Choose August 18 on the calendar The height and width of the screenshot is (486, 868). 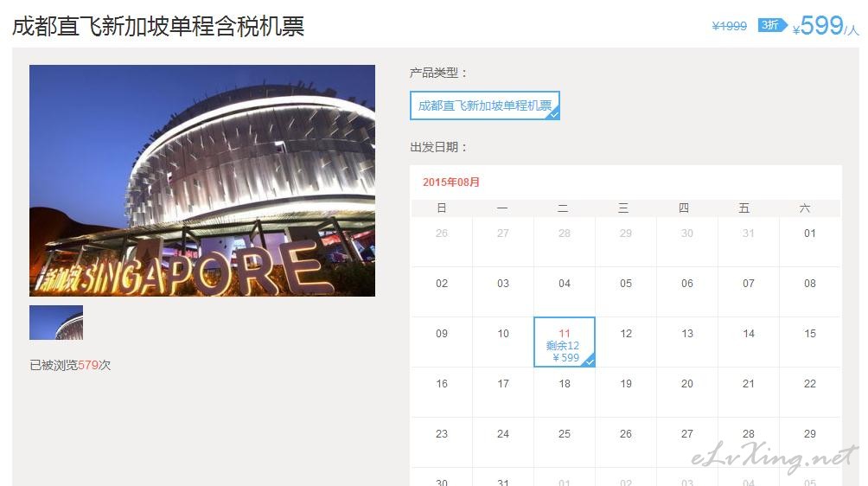point(564,393)
